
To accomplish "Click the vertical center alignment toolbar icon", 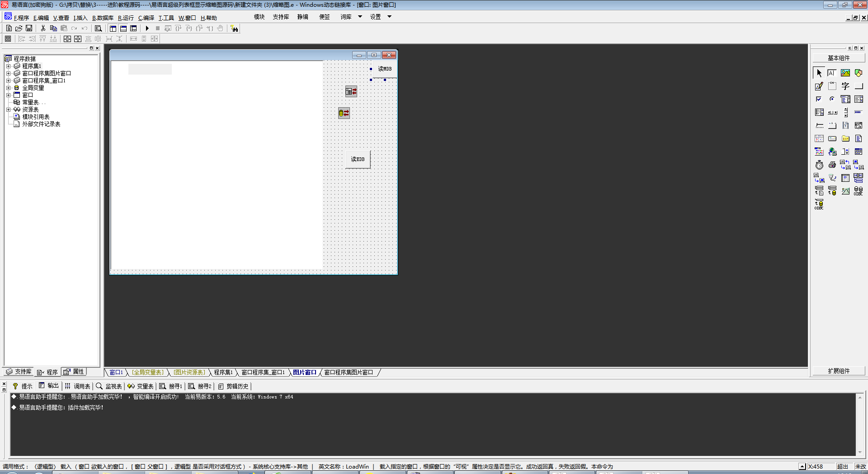I will click(x=78, y=39).
